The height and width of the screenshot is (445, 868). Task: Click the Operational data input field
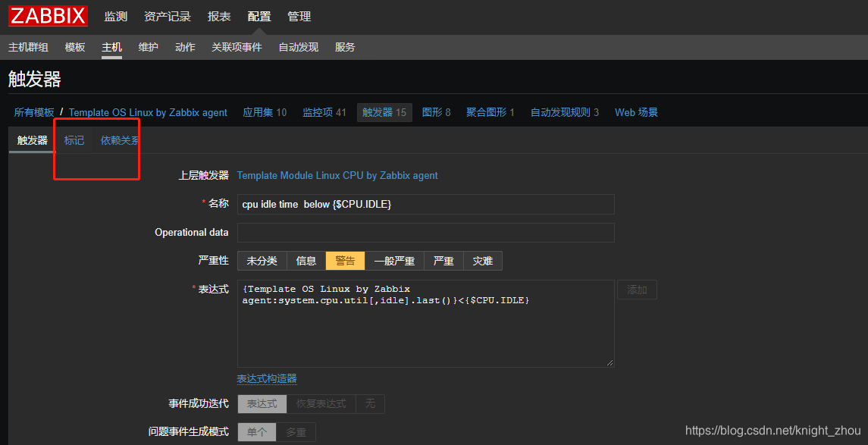426,233
